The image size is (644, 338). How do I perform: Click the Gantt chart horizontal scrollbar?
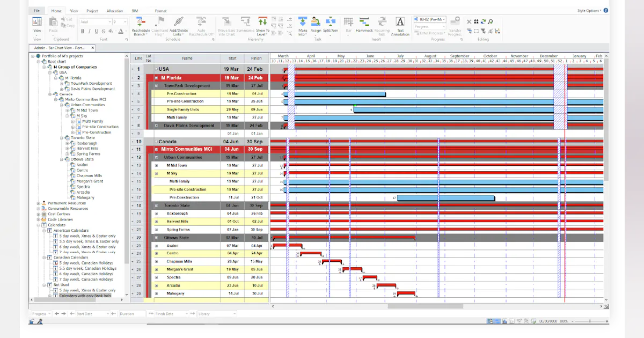pyautogui.click(x=425, y=306)
